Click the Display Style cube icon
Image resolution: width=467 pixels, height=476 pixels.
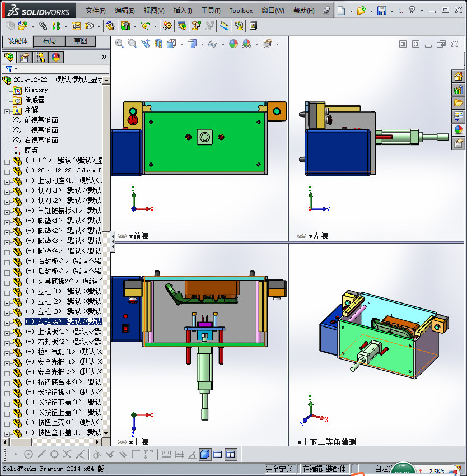pos(192,44)
